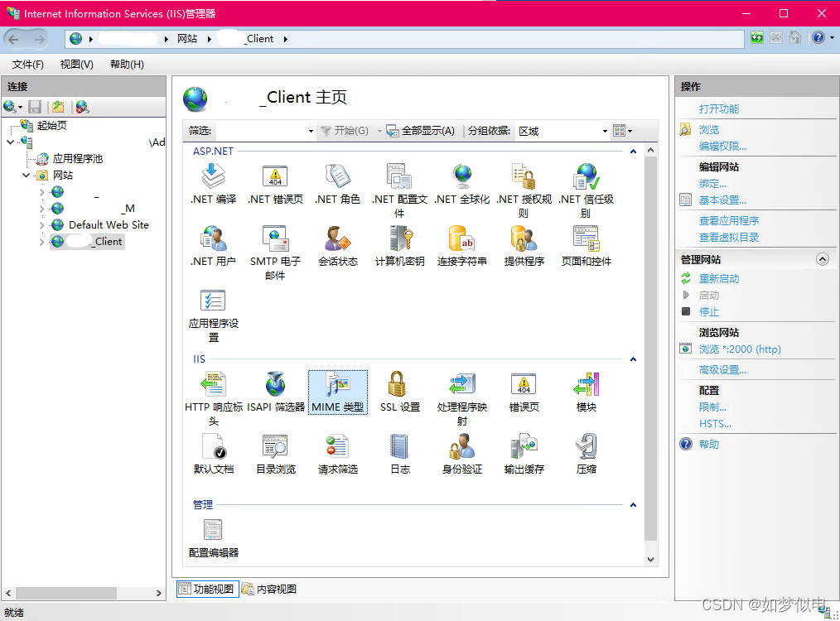Open the 计算机密钥 feature
Screen dimensions: 840x621
399,246
